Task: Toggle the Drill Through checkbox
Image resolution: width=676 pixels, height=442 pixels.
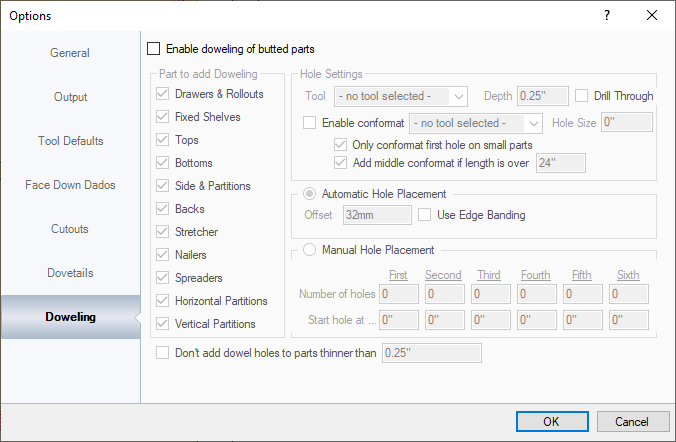Action: (582, 96)
